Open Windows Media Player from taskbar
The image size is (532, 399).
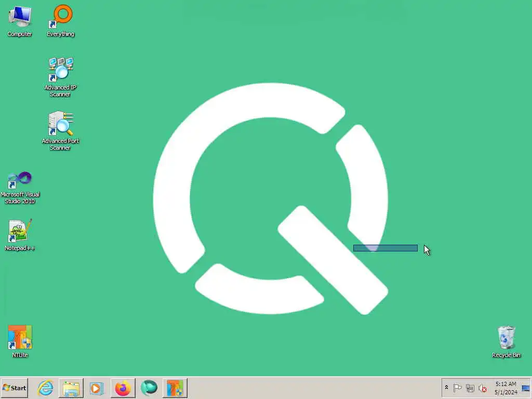click(96, 388)
